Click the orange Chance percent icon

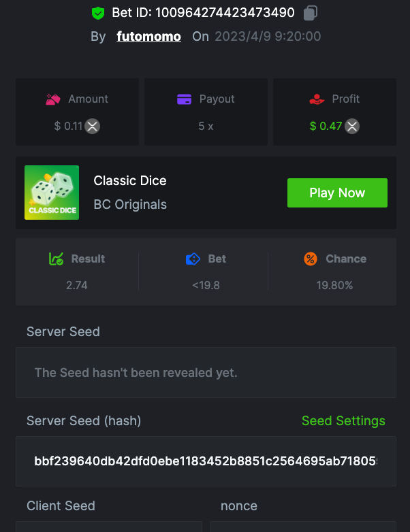click(x=311, y=259)
